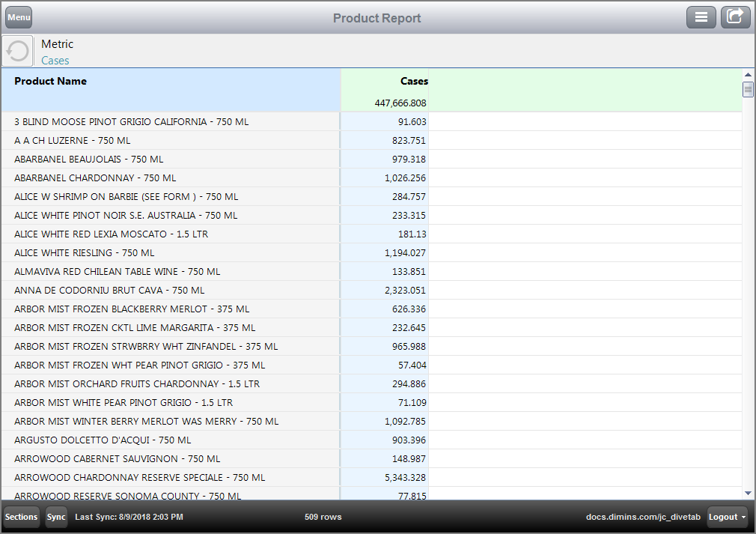Viewport: 756px width, 534px height.
Task: Click the docs.dimins.com/jc_divetab link
Action: point(642,517)
